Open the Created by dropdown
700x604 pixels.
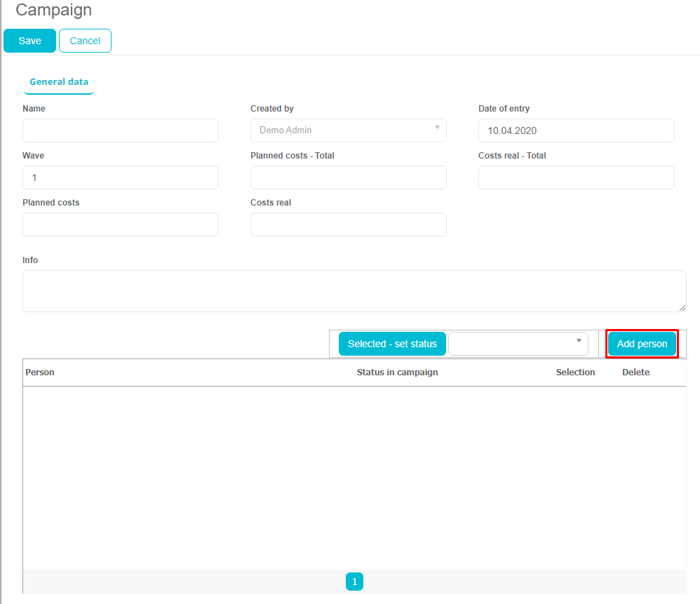348,130
